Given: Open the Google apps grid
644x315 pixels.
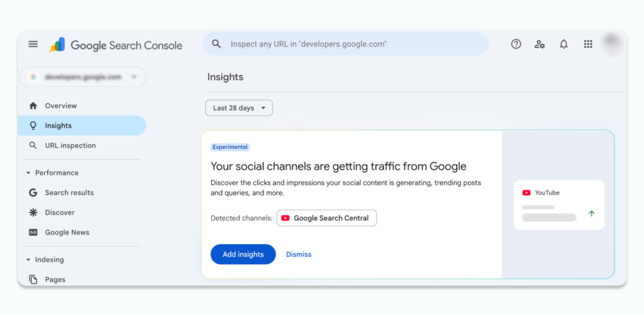Looking at the screenshot, I should (588, 44).
